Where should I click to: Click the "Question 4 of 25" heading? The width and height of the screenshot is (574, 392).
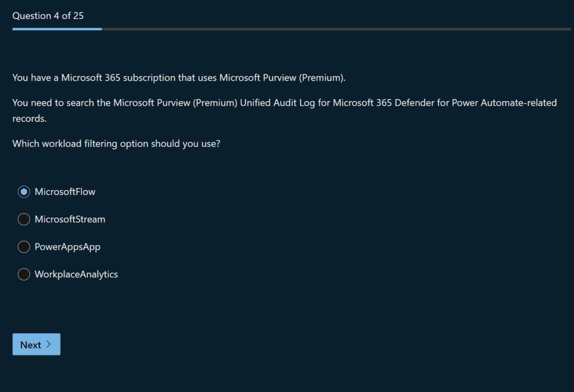tap(48, 16)
